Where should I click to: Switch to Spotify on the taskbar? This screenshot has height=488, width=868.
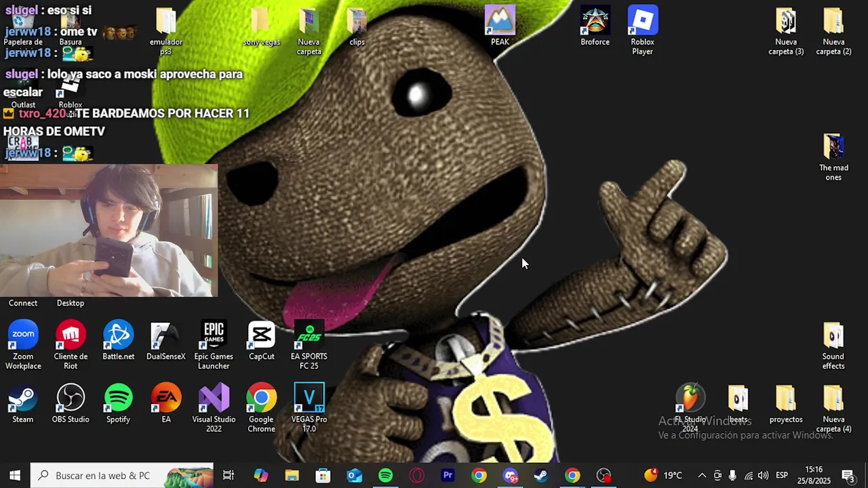[385, 475]
